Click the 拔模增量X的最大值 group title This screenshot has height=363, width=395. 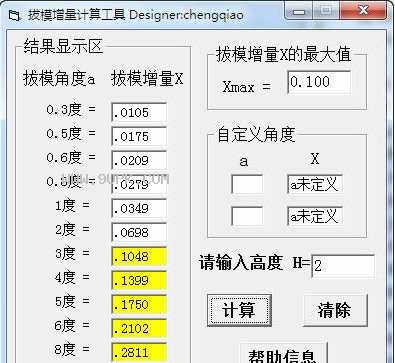[x=284, y=54]
